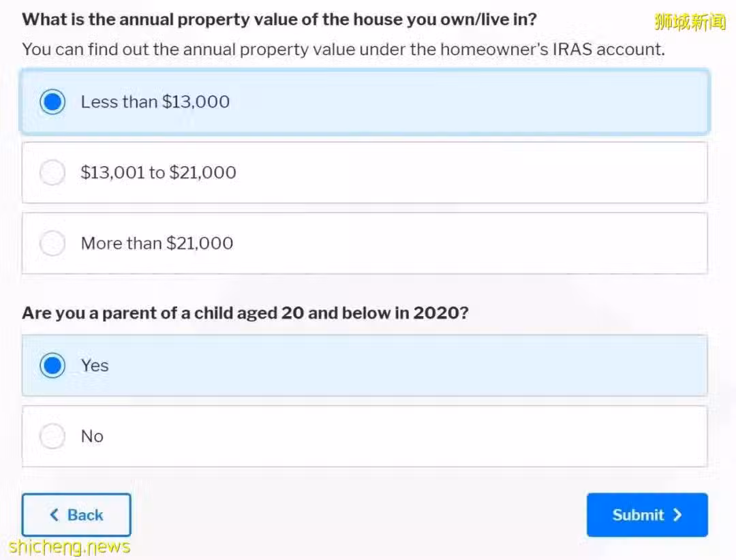Viewport: 736px width, 560px height.
Task: Pick the More than $21,000 radio button
Action: pyautogui.click(x=52, y=243)
